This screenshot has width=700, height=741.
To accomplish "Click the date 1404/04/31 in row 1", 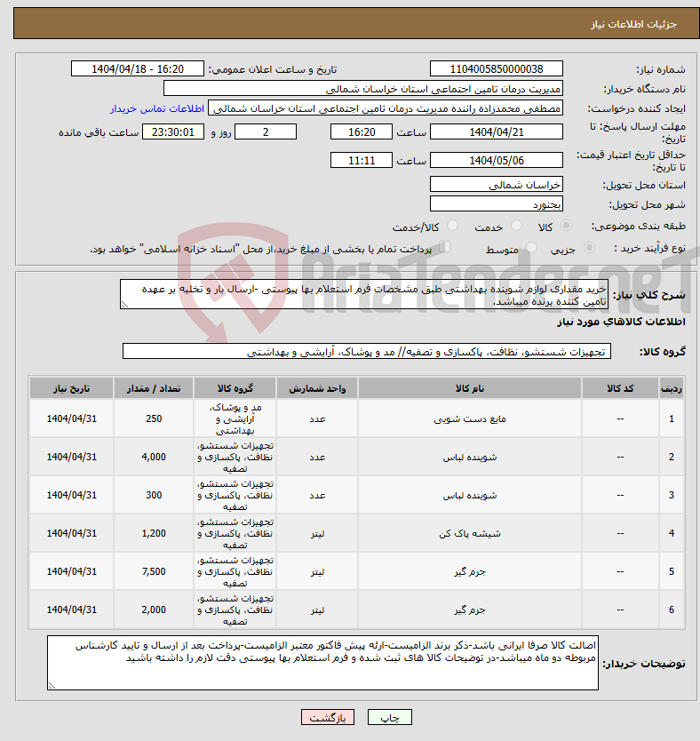I will click(71, 418).
